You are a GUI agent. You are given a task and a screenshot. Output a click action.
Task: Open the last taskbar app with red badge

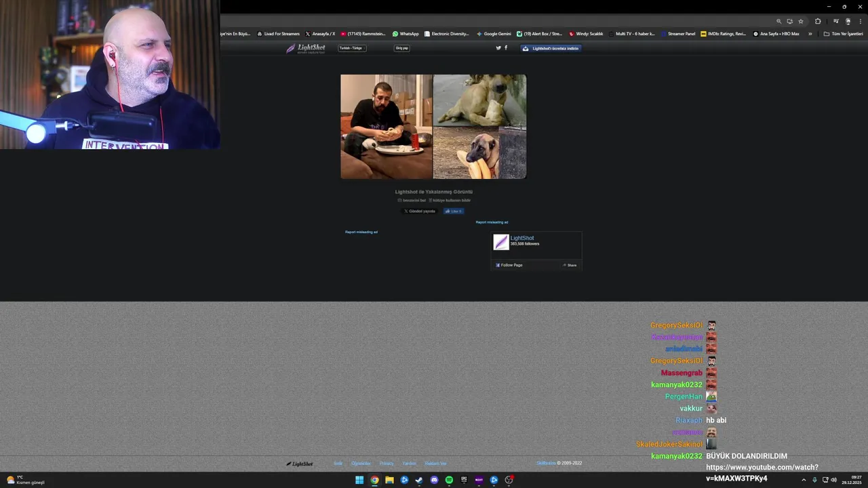point(509,480)
